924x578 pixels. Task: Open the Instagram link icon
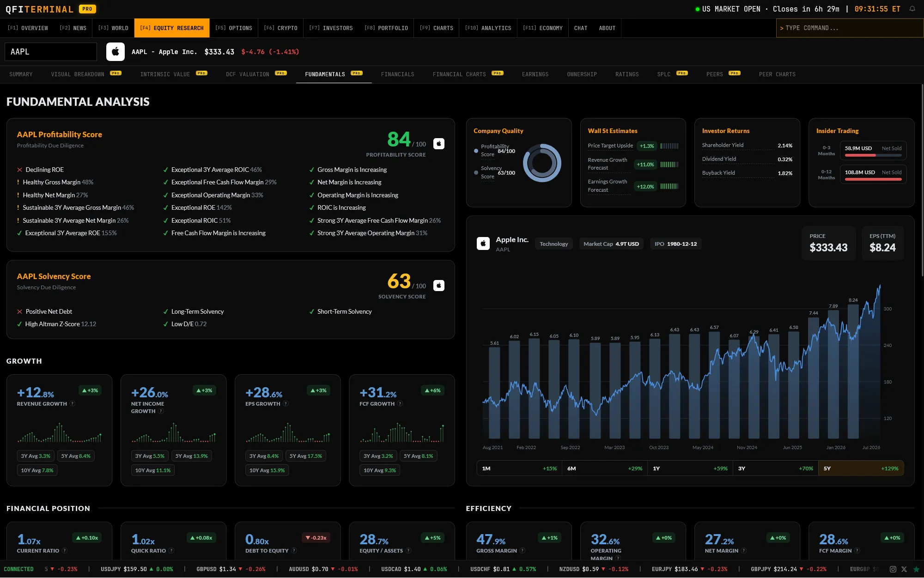point(893,569)
